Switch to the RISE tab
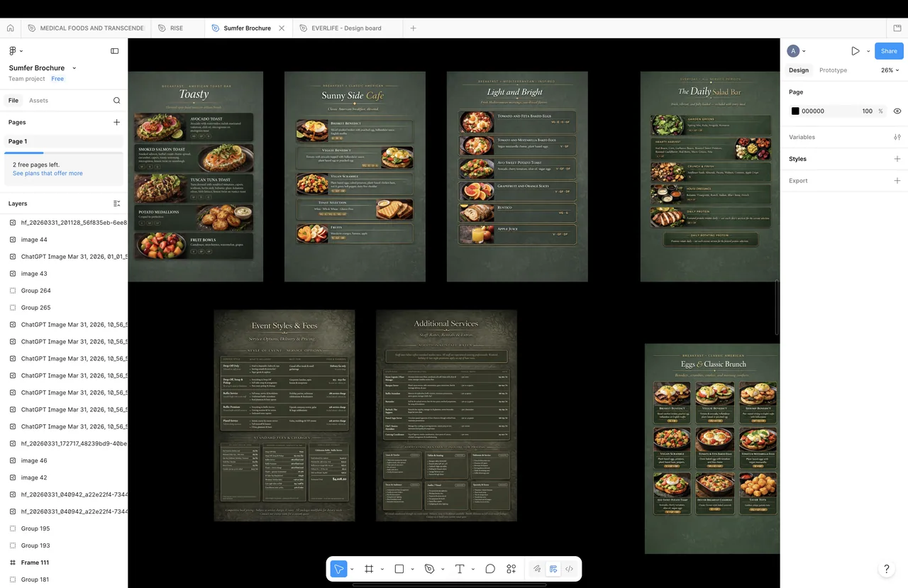Viewport: 908px width, 588px height. pyautogui.click(x=177, y=28)
